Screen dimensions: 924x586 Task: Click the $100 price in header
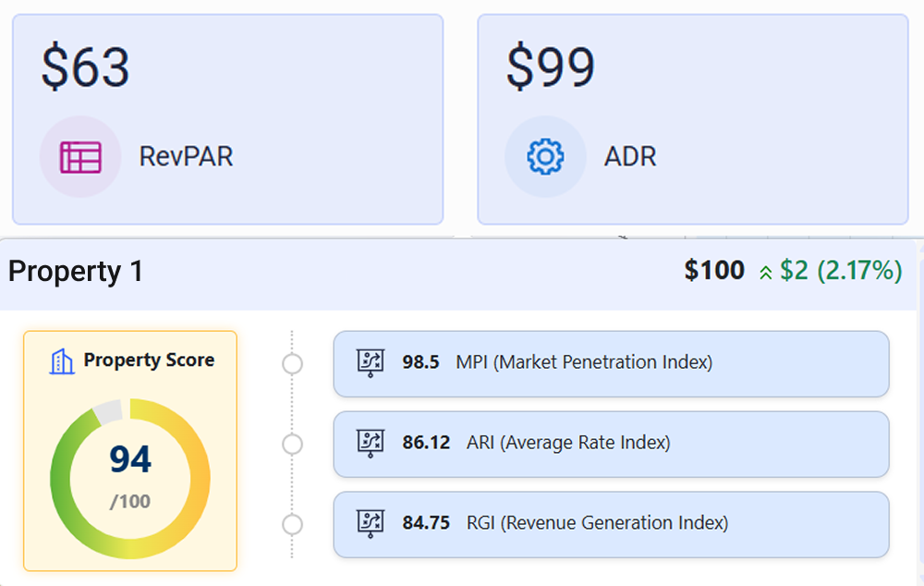(714, 270)
